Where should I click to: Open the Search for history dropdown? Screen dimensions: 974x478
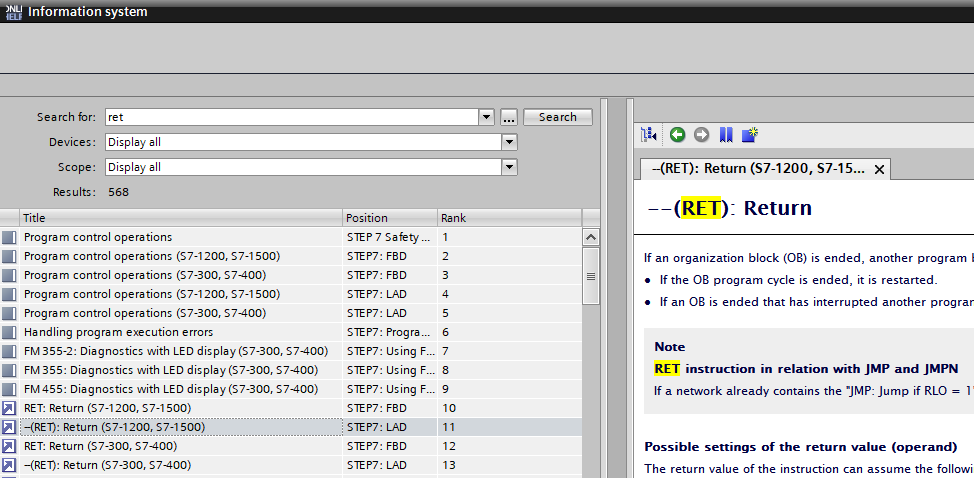[487, 117]
